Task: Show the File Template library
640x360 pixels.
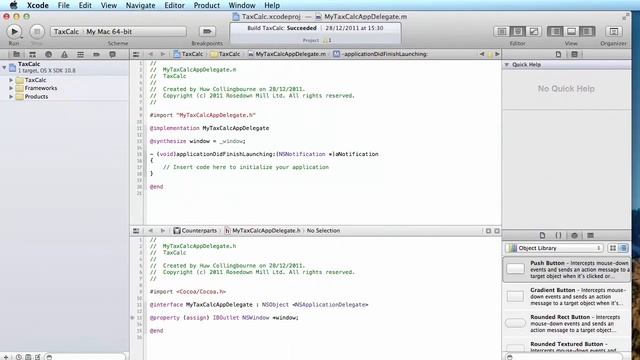Action: tap(542, 236)
